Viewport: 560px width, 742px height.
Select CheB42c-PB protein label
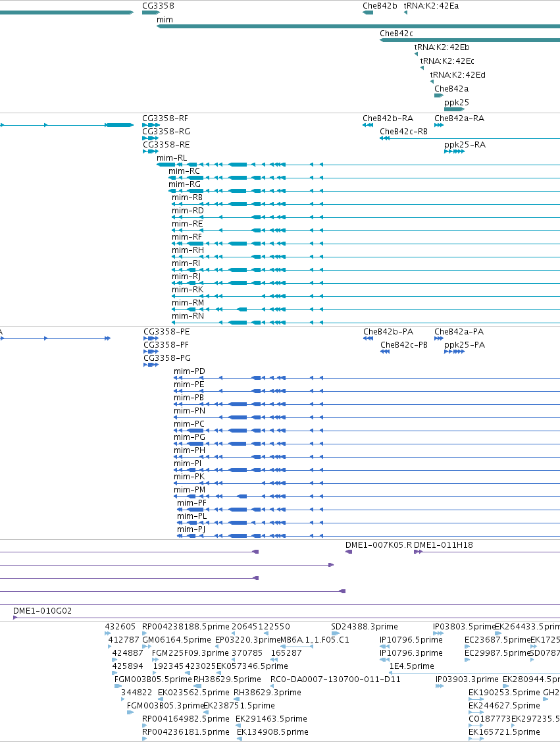(404, 345)
